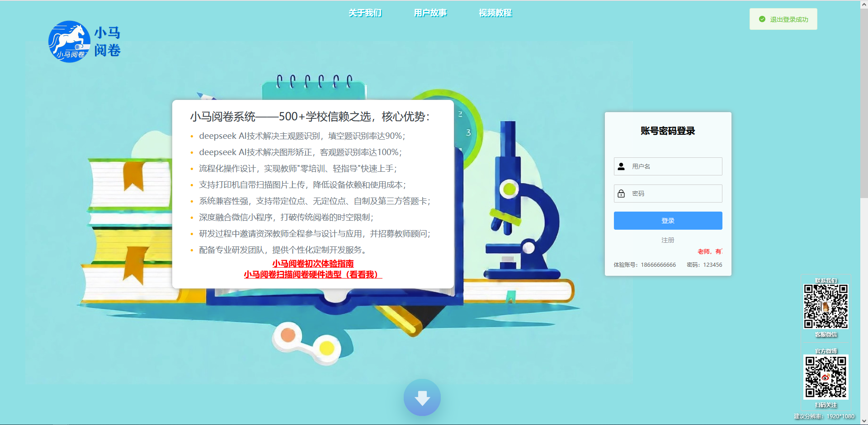The height and width of the screenshot is (425, 868).
Task: Click the 系统兼容性强 bullet line
Action: tap(315, 201)
